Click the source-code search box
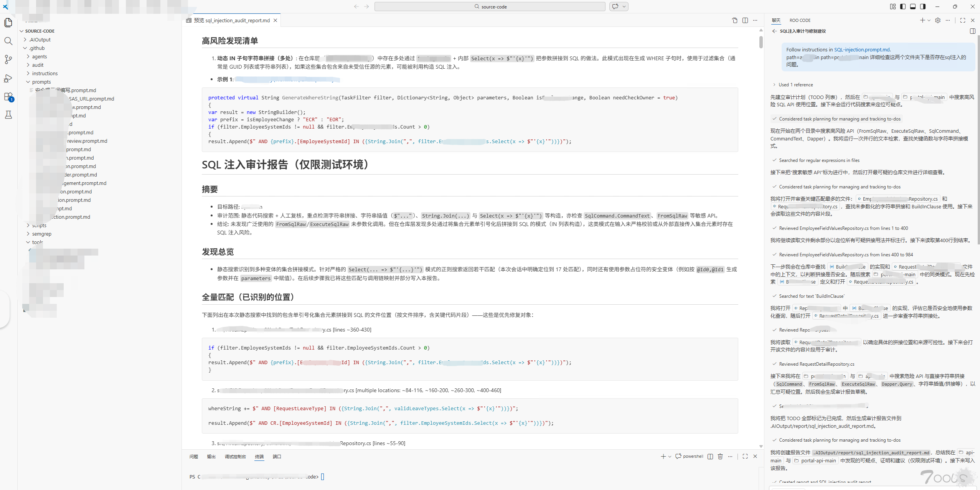This screenshot has height=490, width=980. 490,7
